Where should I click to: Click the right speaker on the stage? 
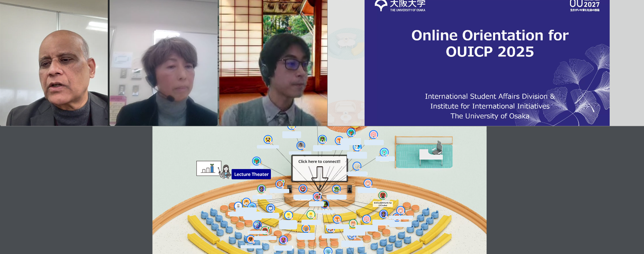point(349,189)
